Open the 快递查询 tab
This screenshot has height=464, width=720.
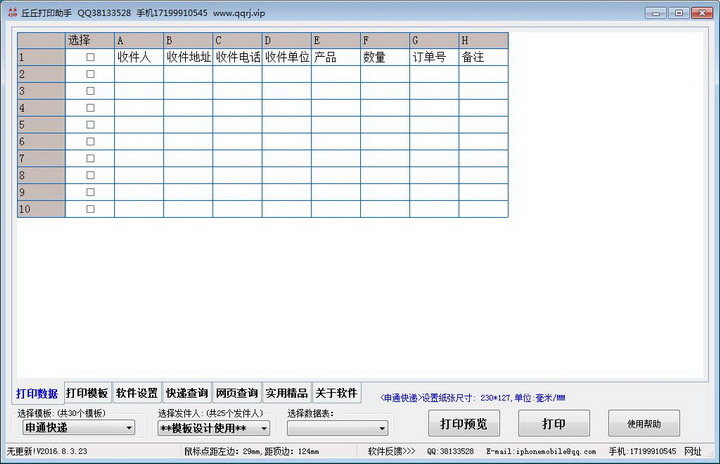[x=187, y=393]
